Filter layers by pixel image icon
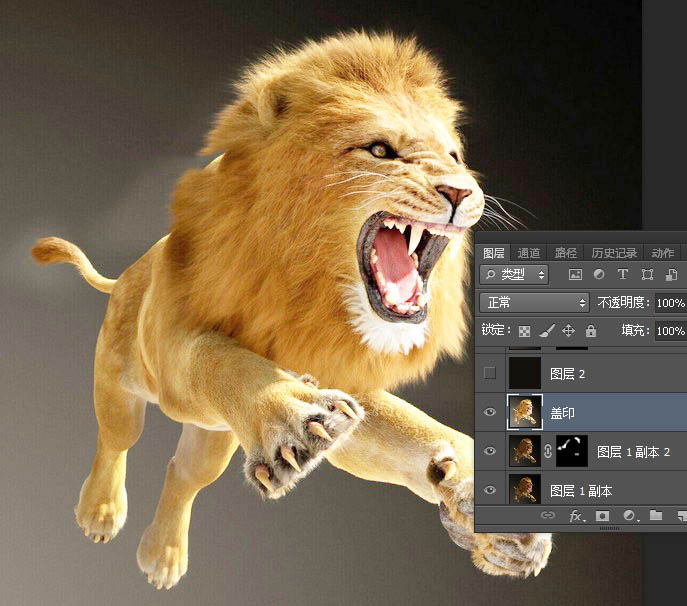 pyautogui.click(x=575, y=275)
